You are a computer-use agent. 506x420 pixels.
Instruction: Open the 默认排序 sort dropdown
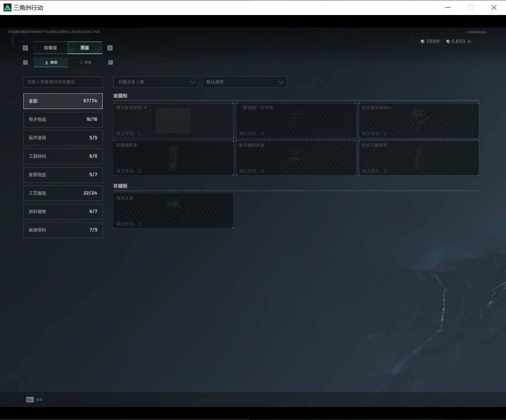(x=244, y=82)
